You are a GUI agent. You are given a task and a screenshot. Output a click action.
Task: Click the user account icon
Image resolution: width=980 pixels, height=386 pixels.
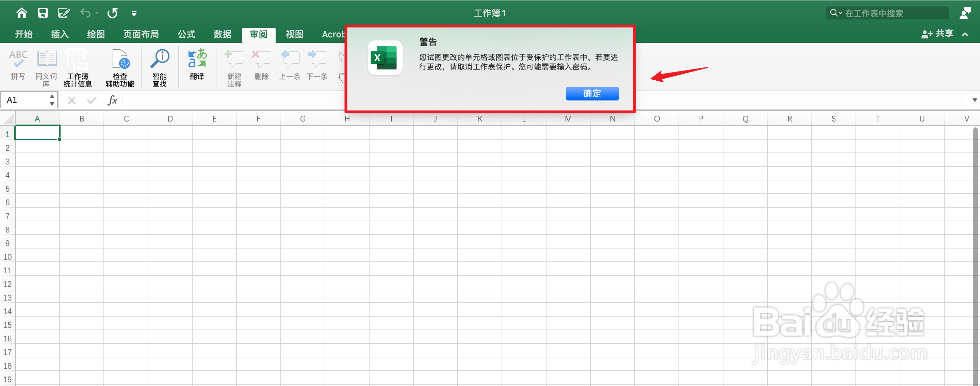coord(965,13)
